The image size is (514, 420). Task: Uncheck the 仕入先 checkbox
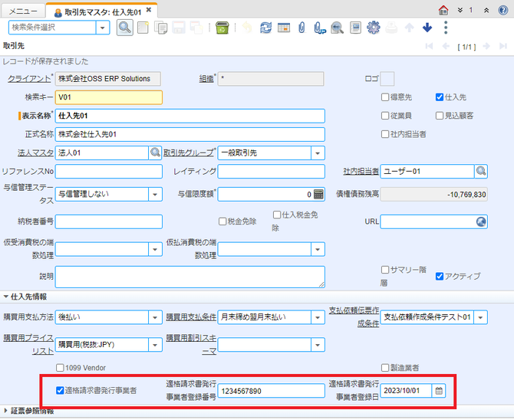tap(440, 97)
